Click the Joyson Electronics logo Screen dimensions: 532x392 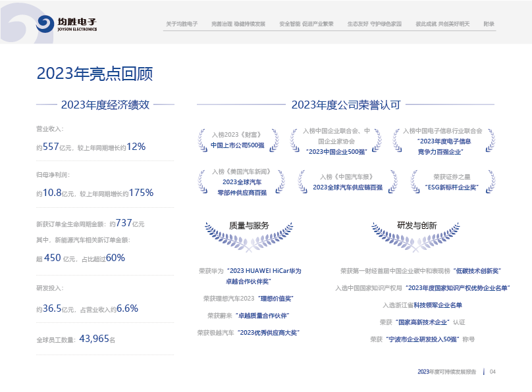(66, 24)
